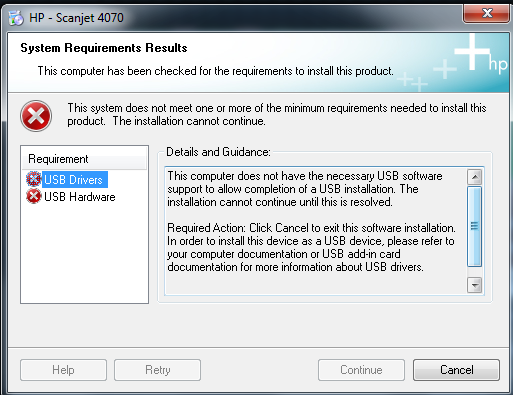Click the System Requirements Results heading

104,48
